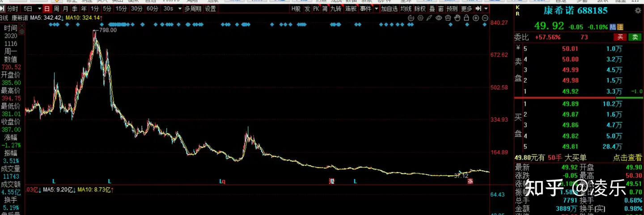Expand dropdown arrow next to 30s
This screenshot has height=215, width=644.
tap(179, 8)
